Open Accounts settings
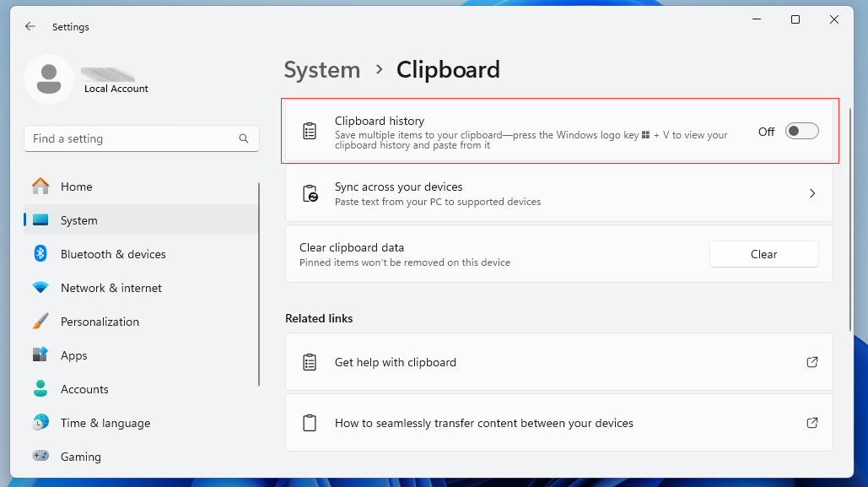Screen dimensions: 868x487 (x=141, y=389)
